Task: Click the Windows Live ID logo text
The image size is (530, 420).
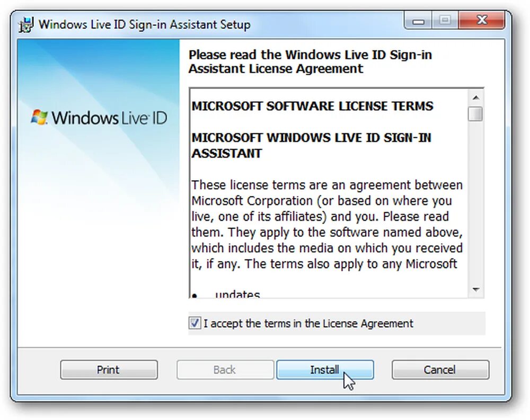Action: coord(109,118)
